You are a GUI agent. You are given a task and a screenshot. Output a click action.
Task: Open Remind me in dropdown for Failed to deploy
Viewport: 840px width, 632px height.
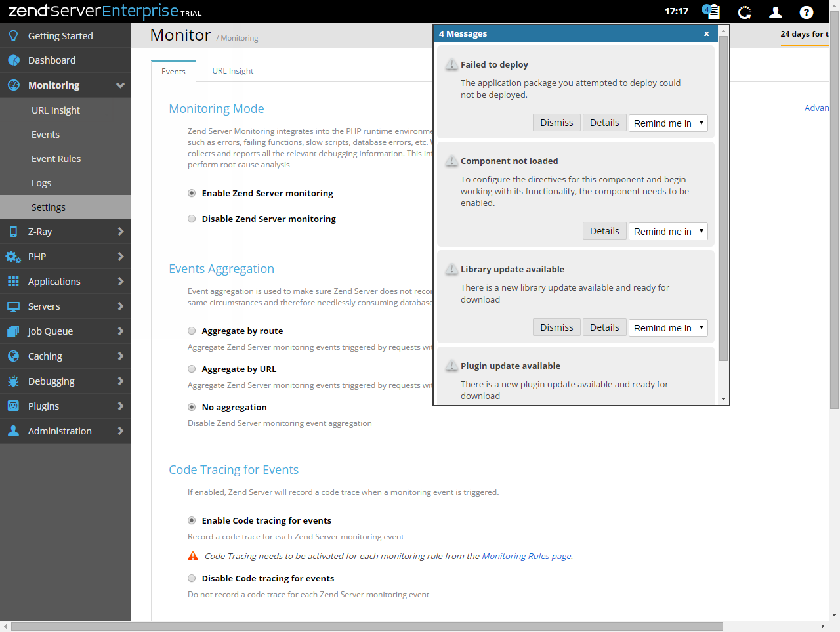668,123
